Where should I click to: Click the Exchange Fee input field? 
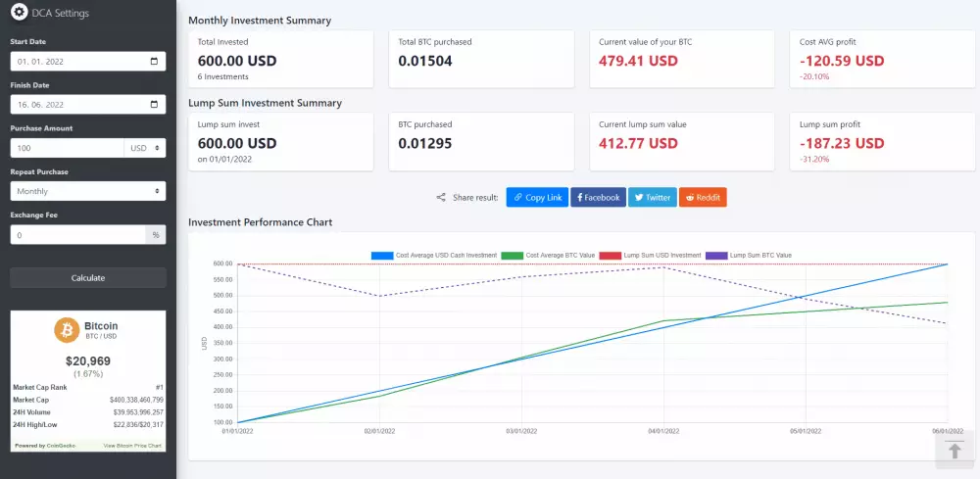[x=76, y=235]
